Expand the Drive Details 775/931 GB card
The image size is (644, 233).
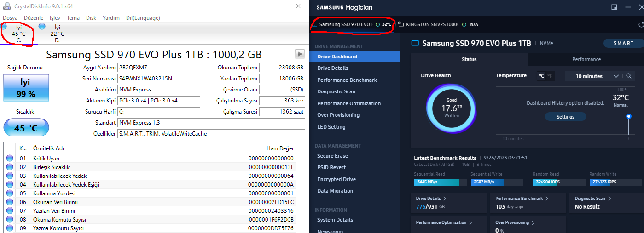click(448, 203)
